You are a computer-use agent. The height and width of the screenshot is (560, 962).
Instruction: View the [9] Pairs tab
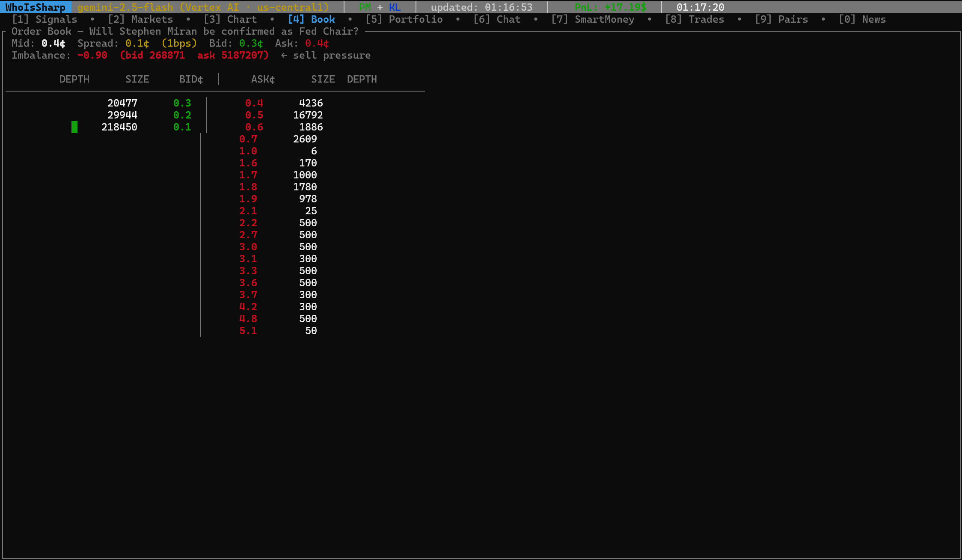point(781,19)
